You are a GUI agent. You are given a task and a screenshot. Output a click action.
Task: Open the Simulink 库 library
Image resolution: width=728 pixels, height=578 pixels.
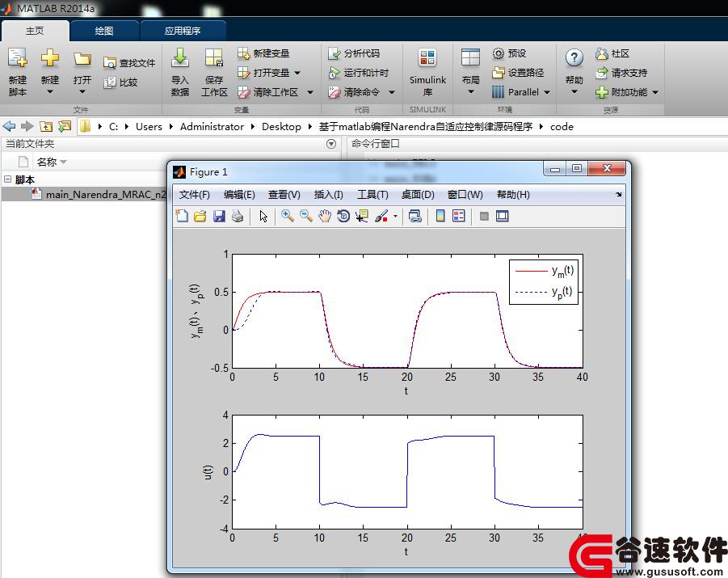pyautogui.click(x=427, y=72)
